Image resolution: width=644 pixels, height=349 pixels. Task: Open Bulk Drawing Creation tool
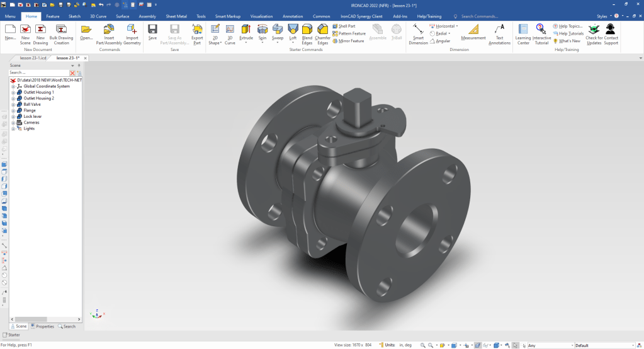(x=60, y=29)
